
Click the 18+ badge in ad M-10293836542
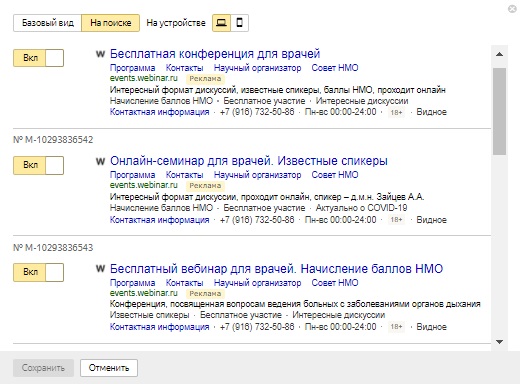(x=396, y=220)
